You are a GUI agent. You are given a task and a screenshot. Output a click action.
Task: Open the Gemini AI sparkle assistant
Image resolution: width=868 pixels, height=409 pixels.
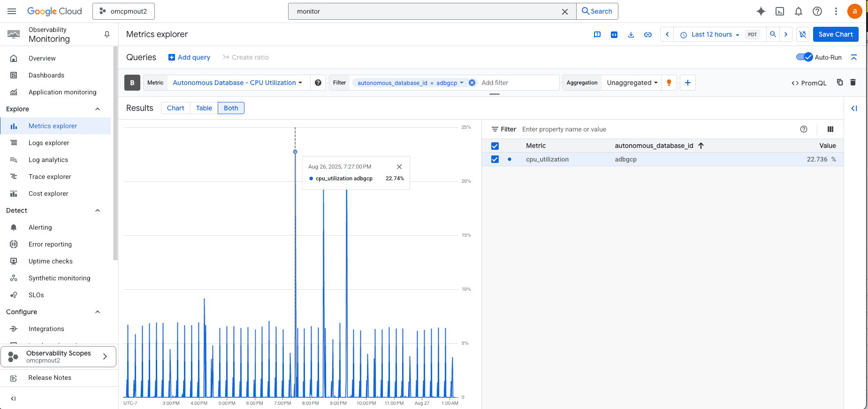[761, 11]
